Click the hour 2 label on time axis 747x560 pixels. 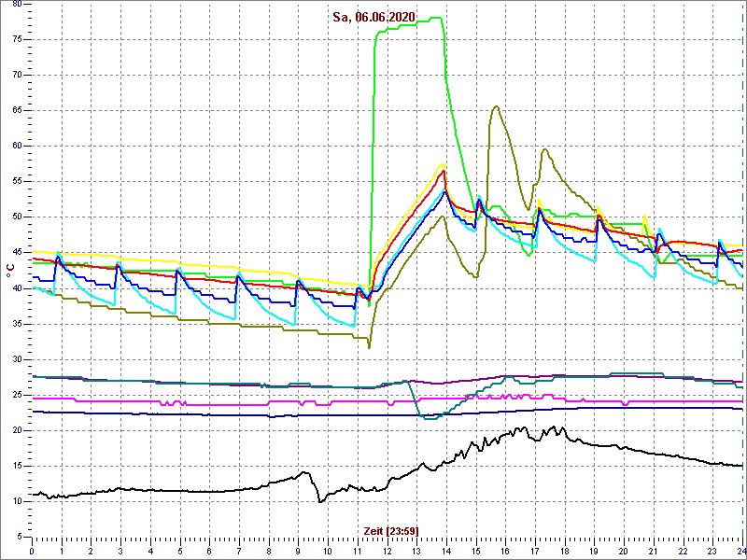click(x=91, y=552)
